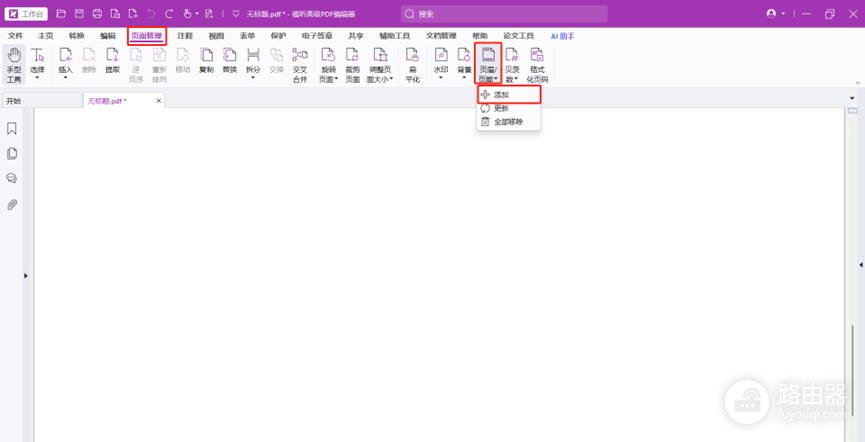865x442 pixels.
Task: Click the 水印 watermark icon
Action: pyautogui.click(x=441, y=55)
